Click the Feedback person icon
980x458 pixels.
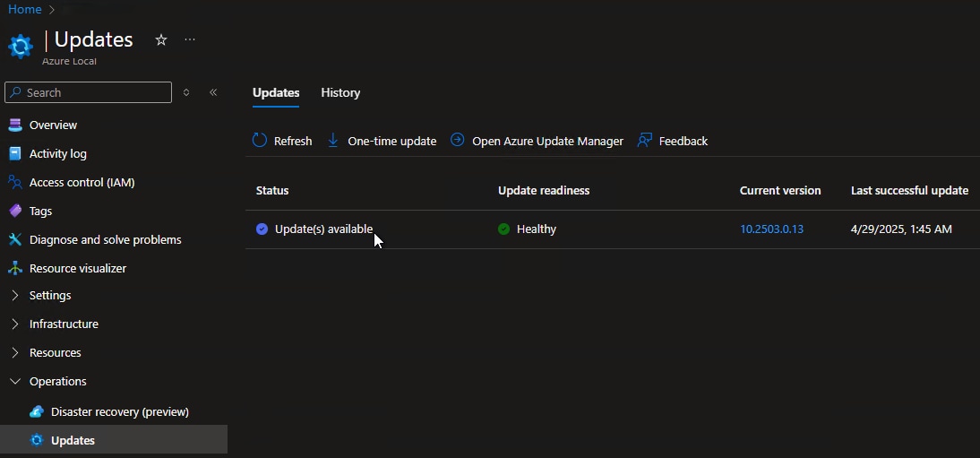[x=644, y=140]
